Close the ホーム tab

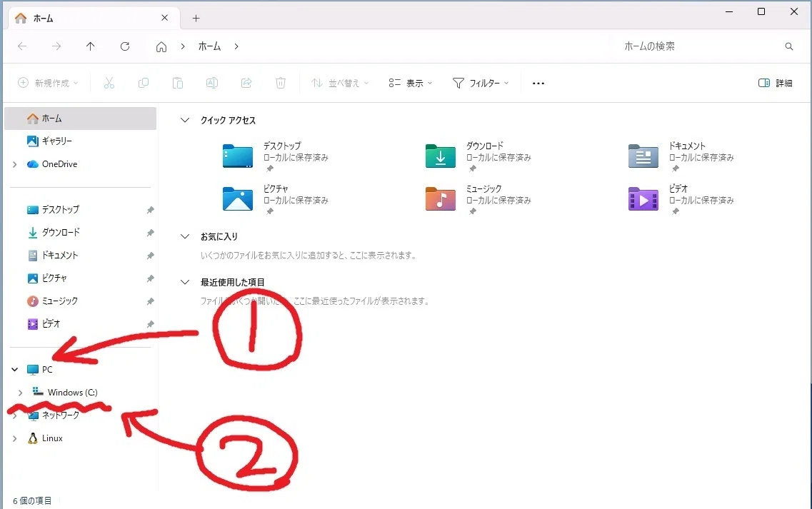tap(165, 18)
